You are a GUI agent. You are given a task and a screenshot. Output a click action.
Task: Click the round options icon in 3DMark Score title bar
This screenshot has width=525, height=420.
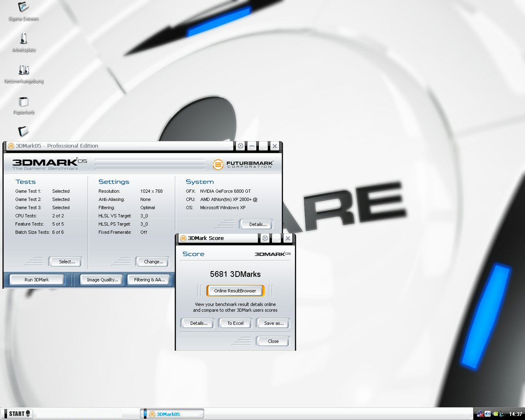click(265, 238)
